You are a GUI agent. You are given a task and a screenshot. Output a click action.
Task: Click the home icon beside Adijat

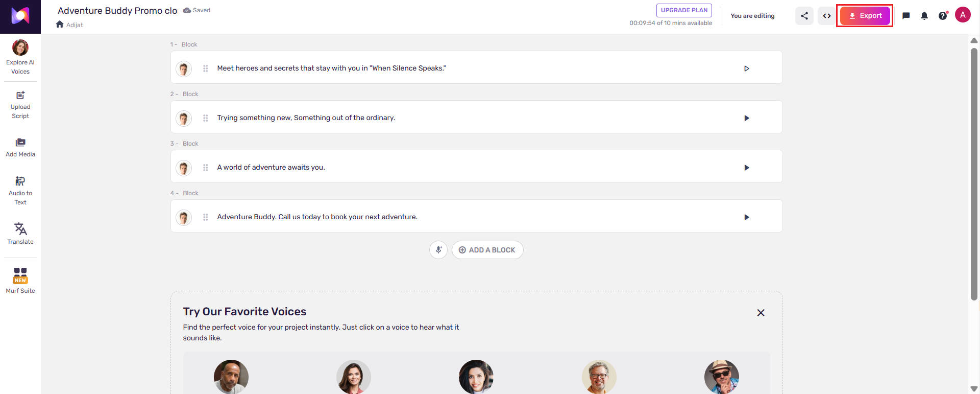tap(60, 25)
